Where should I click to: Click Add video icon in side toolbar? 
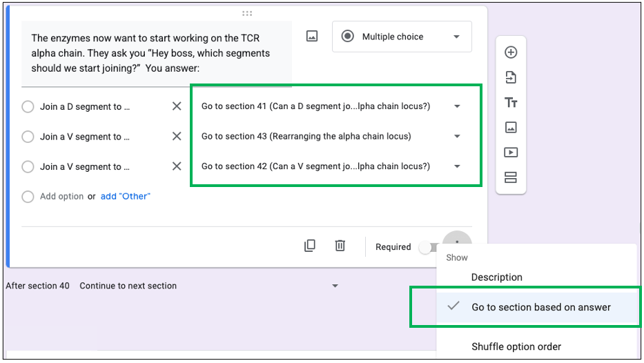point(511,153)
